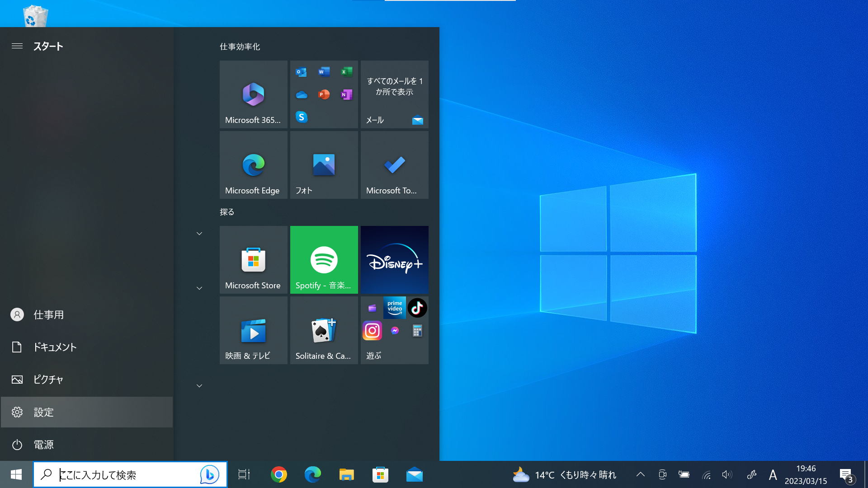Screen dimensions: 868x488
Task: Launch Outlook from the Office folder tile
Action: 301,72
